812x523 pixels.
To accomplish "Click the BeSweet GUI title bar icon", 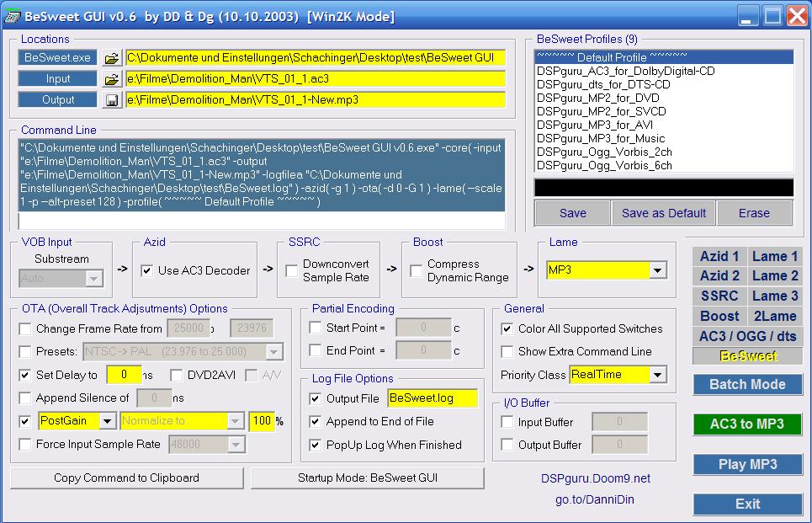I will tap(12, 17).
